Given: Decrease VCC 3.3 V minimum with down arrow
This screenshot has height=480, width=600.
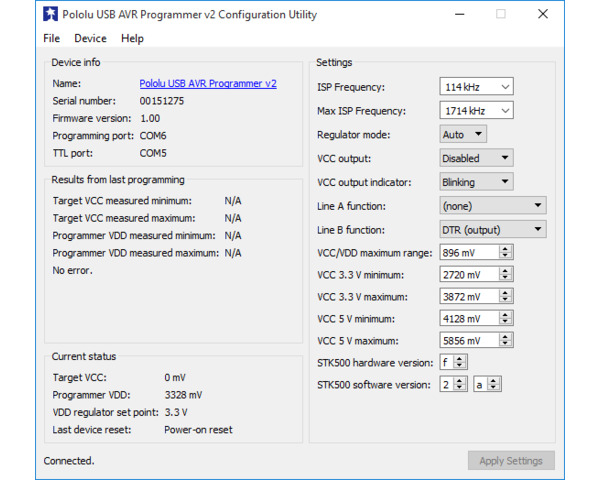Looking at the screenshot, I should 505,278.
